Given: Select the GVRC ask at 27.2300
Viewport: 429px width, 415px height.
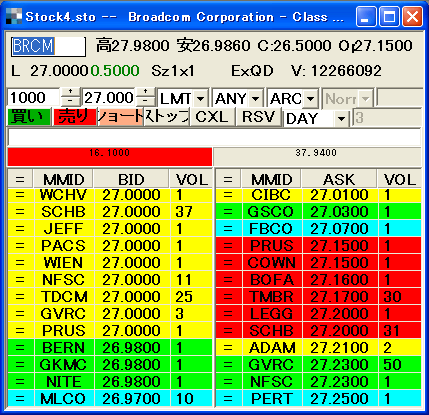Looking at the screenshot, I should tap(318, 364).
